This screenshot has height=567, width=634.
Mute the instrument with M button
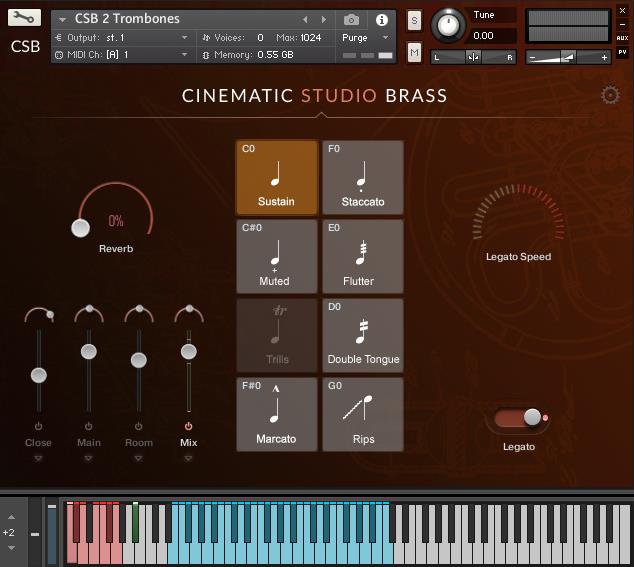point(414,51)
